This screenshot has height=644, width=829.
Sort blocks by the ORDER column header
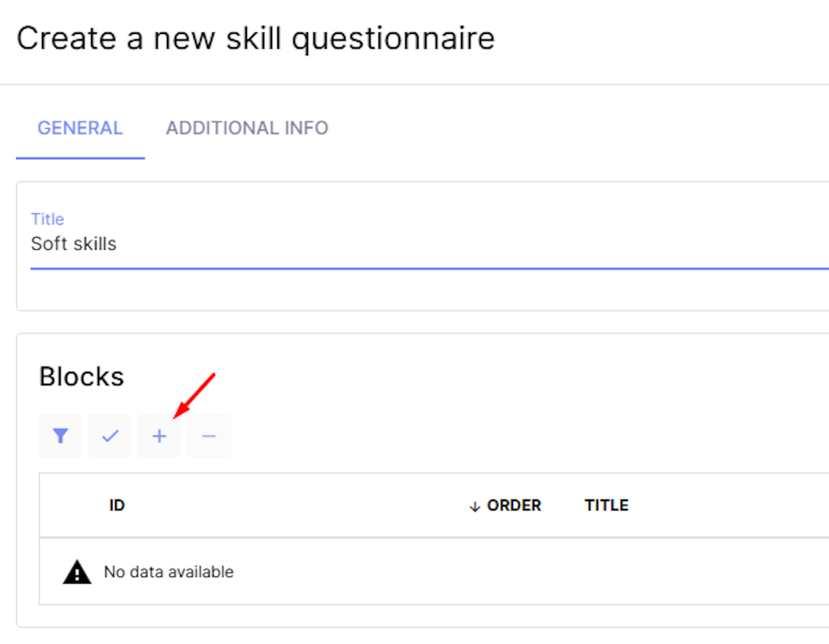tap(514, 506)
